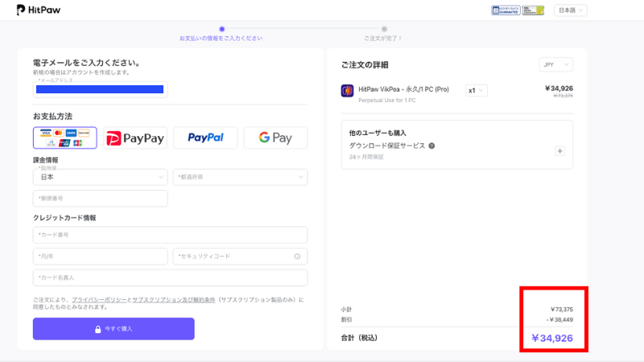Open the JPY currency dropdown
Screen dimensions: 644x362
555,65
